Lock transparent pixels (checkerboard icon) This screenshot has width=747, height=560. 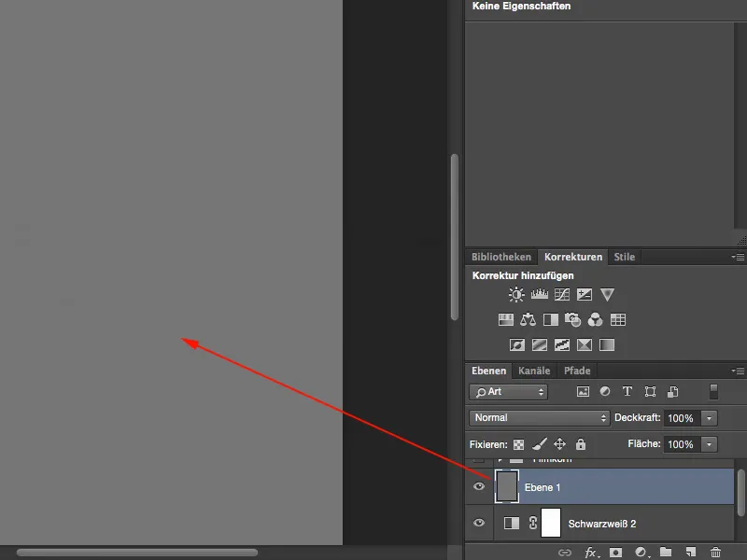pos(518,445)
